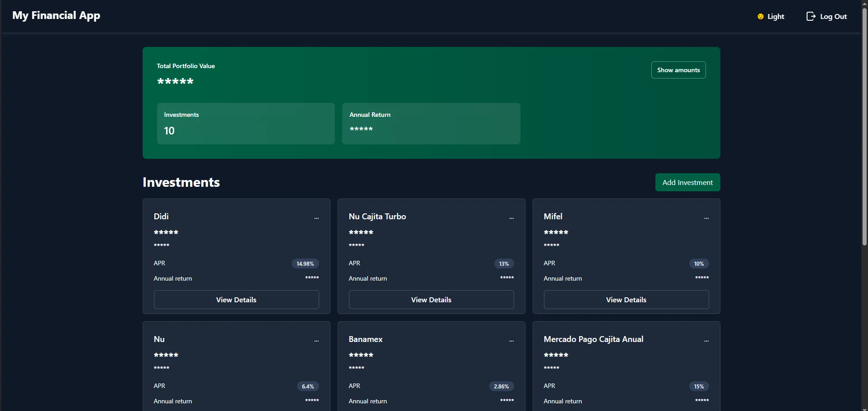Click APR label on Mifel card
Image resolution: width=868 pixels, height=411 pixels.
pos(549,263)
